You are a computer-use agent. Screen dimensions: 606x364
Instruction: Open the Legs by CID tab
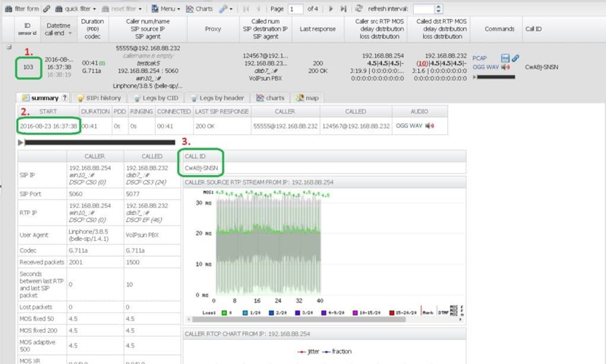pyautogui.click(x=154, y=98)
